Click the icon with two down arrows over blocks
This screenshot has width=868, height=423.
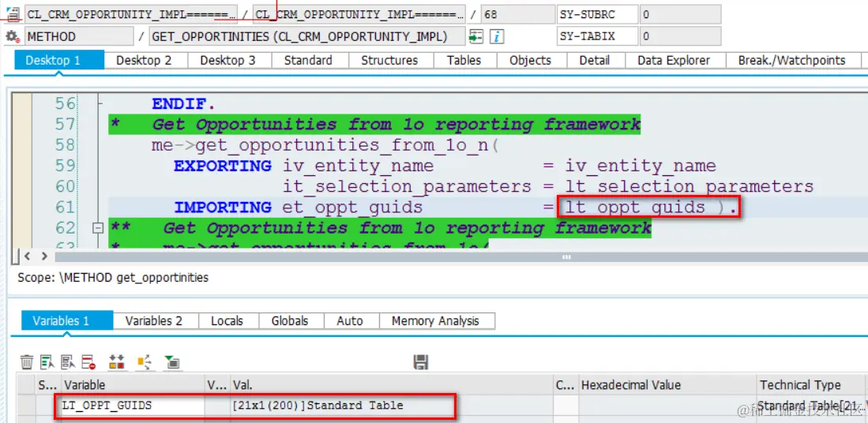[x=117, y=362]
